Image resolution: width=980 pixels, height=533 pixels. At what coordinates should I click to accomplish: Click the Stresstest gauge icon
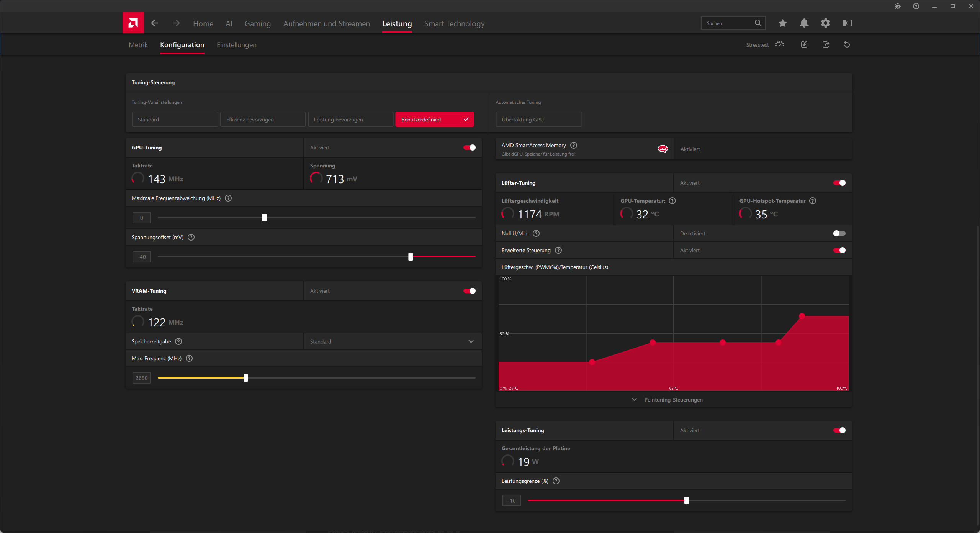point(779,44)
